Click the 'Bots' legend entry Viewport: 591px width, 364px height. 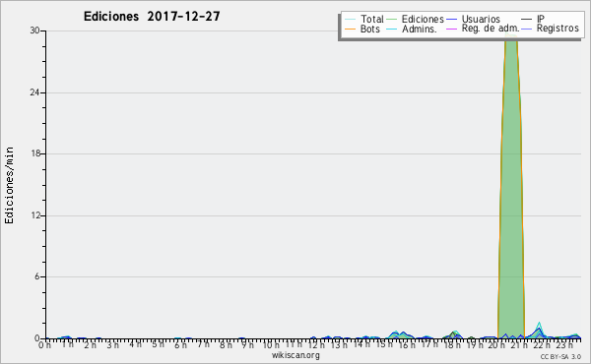(362, 29)
